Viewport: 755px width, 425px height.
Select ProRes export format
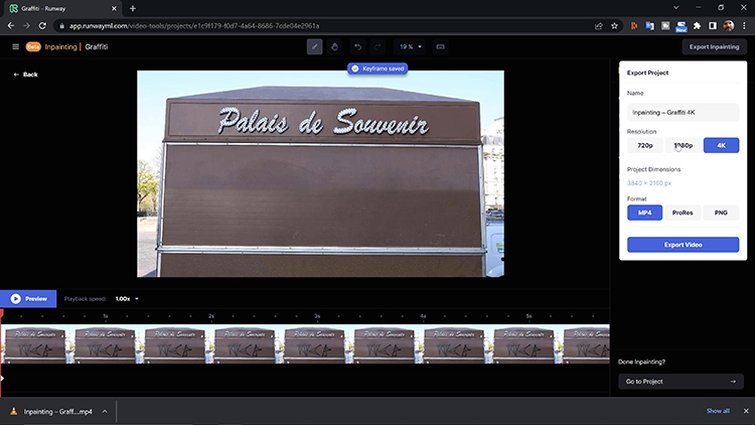pyautogui.click(x=683, y=213)
